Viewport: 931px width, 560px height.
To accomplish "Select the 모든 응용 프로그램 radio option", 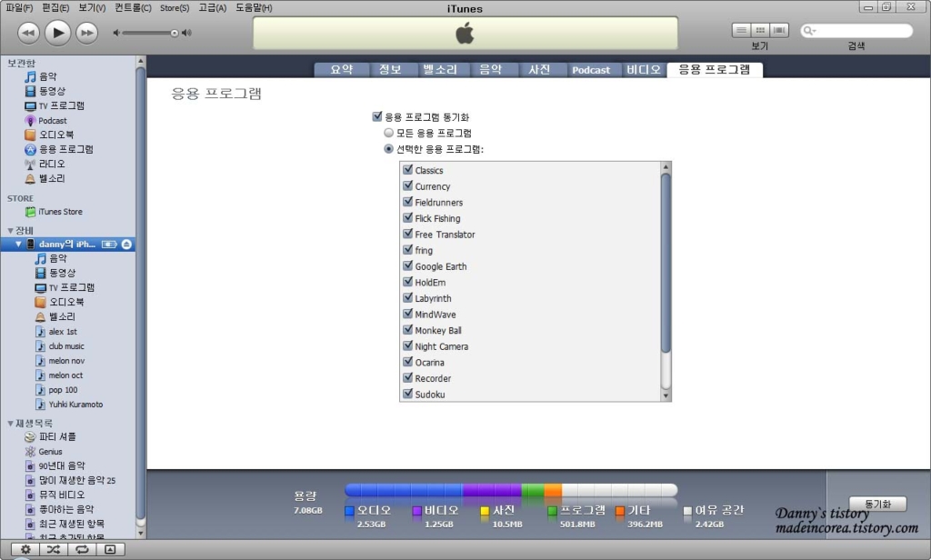I will [x=389, y=133].
